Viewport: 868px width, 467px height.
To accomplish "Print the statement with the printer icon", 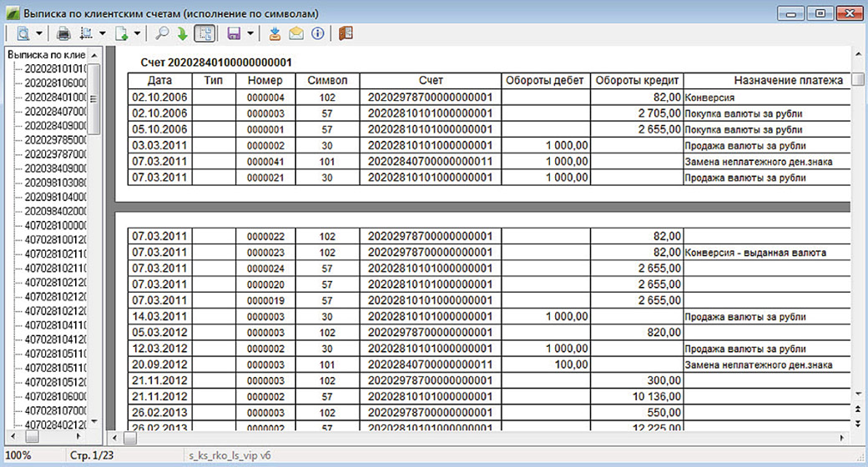I will 63,33.
